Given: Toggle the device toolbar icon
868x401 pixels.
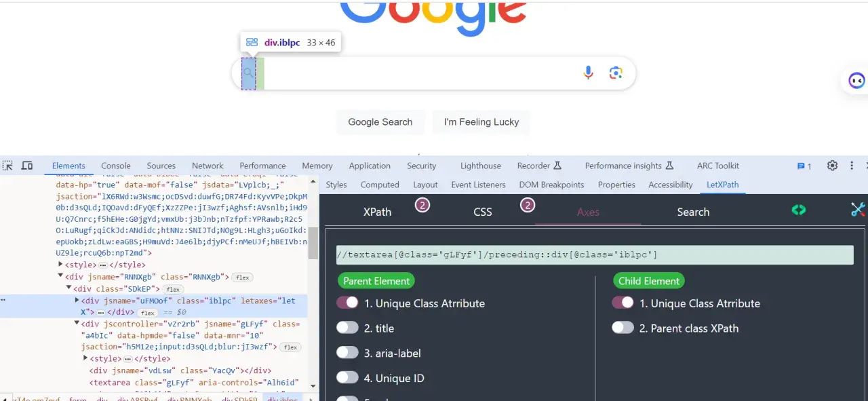Looking at the screenshot, I should coord(27,166).
